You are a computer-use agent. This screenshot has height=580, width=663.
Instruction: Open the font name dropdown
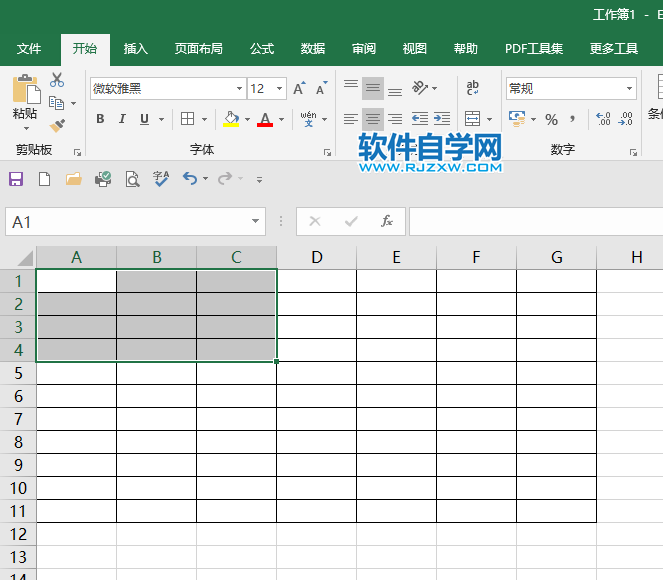[x=239, y=88]
